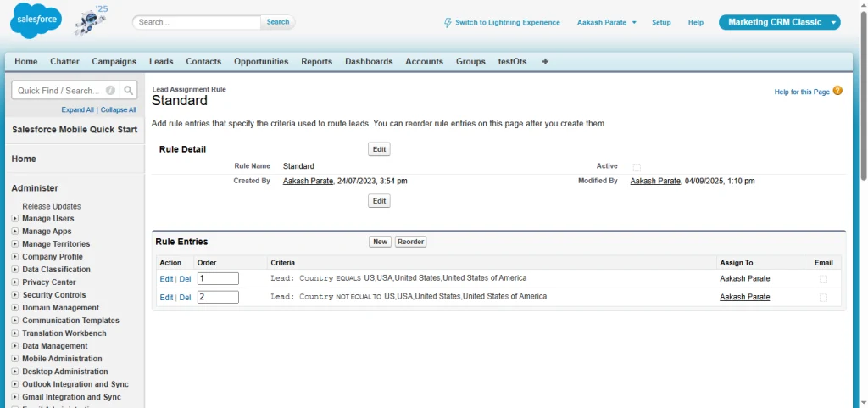The width and height of the screenshot is (868, 408).
Task: Toggle the Email checkbox for rule entry 2
Action: tap(823, 298)
